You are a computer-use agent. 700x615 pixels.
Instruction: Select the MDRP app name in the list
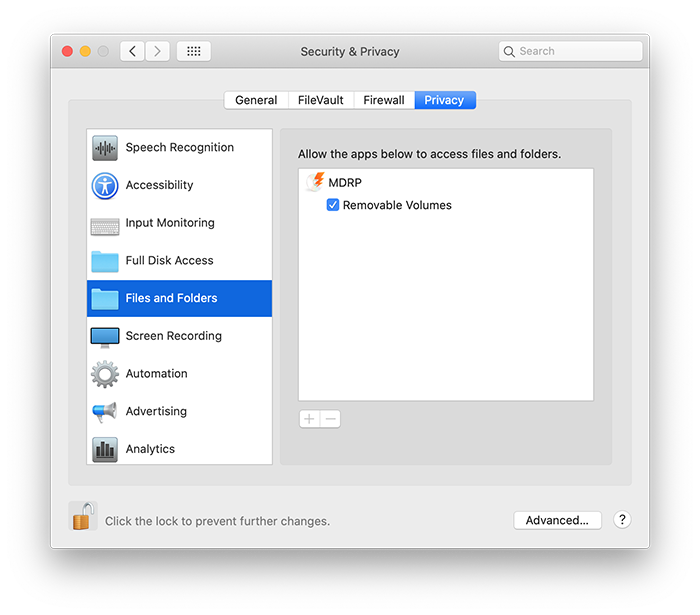345,183
